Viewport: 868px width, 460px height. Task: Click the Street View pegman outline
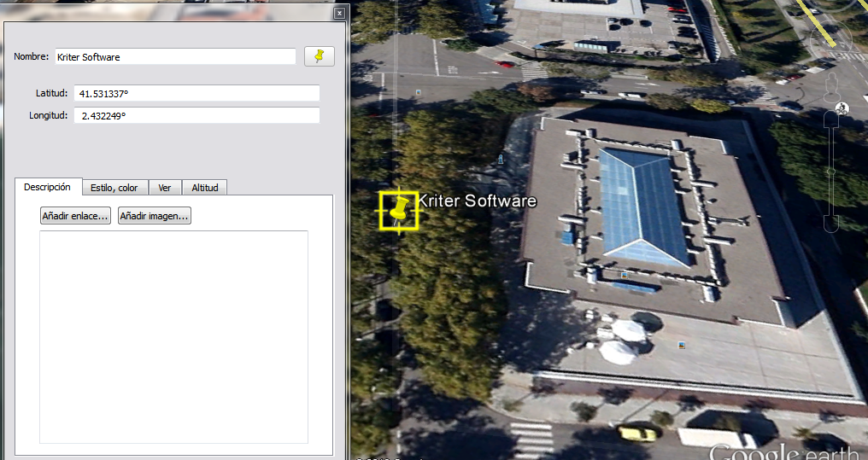tap(831, 89)
